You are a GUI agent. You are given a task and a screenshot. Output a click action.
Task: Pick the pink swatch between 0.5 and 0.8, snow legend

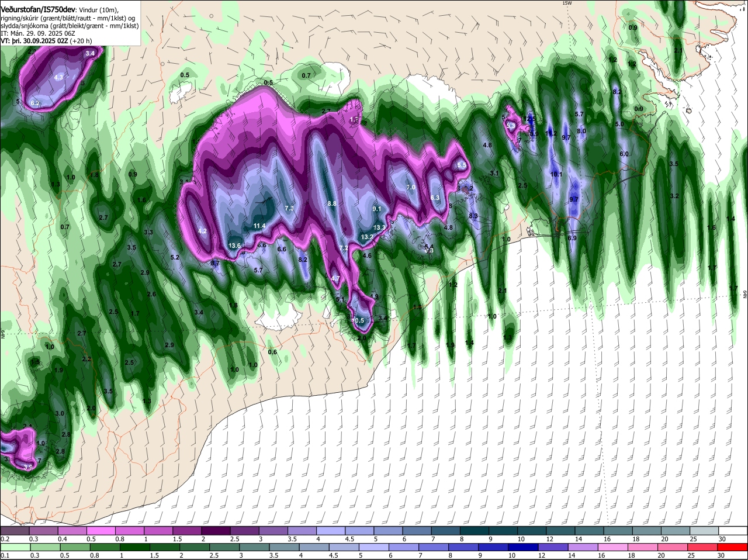pos(101,530)
